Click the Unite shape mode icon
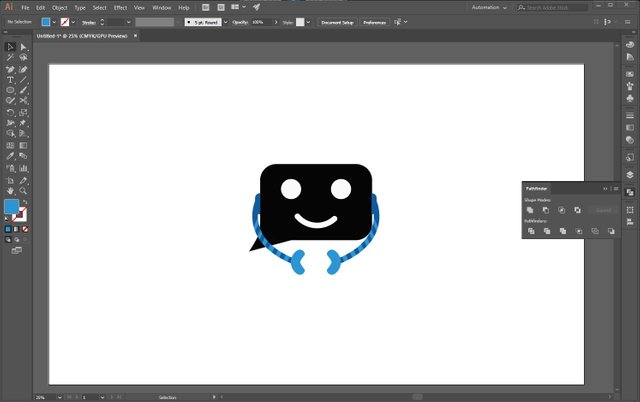This screenshot has width=640, height=402. click(x=530, y=210)
